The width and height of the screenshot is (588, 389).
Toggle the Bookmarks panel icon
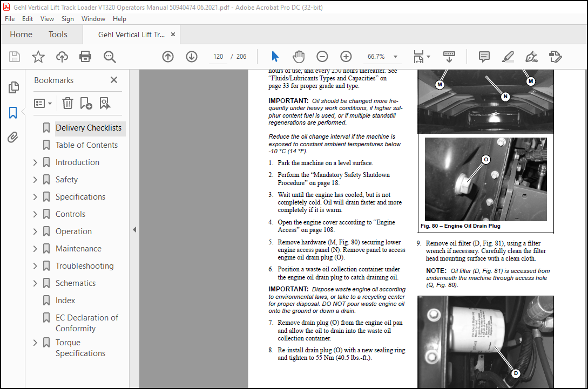pyautogui.click(x=13, y=112)
